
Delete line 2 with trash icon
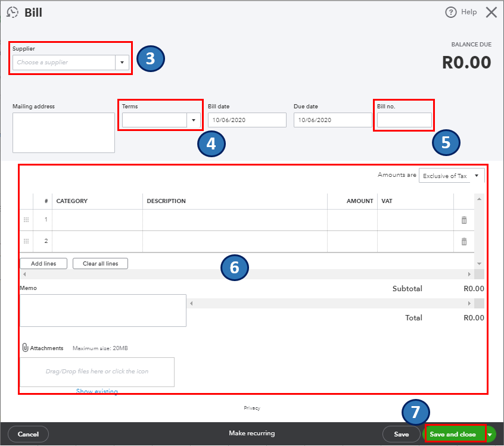(x=464, y=241)
